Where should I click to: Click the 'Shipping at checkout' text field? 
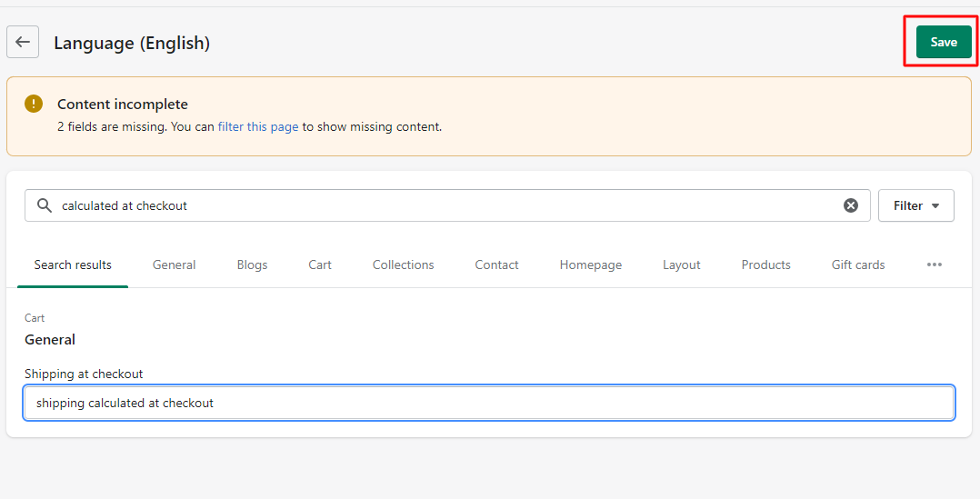[489, 403]
